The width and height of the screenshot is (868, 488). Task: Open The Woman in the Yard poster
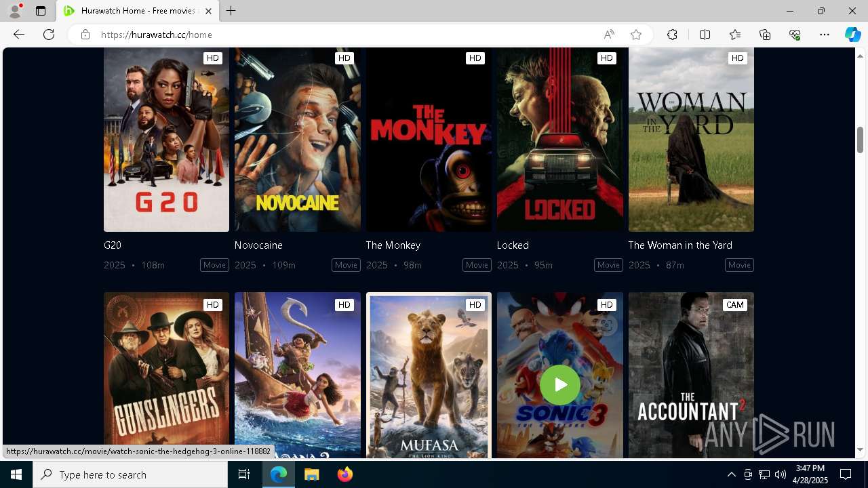pyautogui.click(x=691, y=140)
